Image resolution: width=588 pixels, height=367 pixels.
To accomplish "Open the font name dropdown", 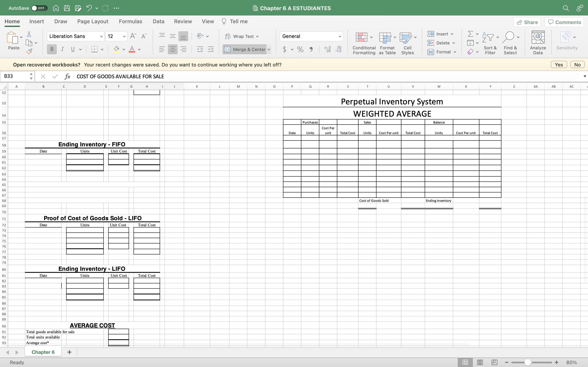I will (x=101, y=36).
